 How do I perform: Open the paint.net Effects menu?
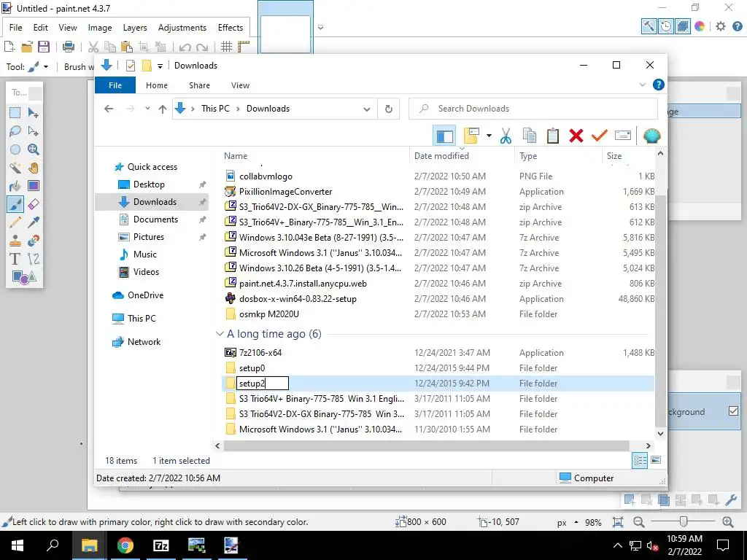[231, 28]
